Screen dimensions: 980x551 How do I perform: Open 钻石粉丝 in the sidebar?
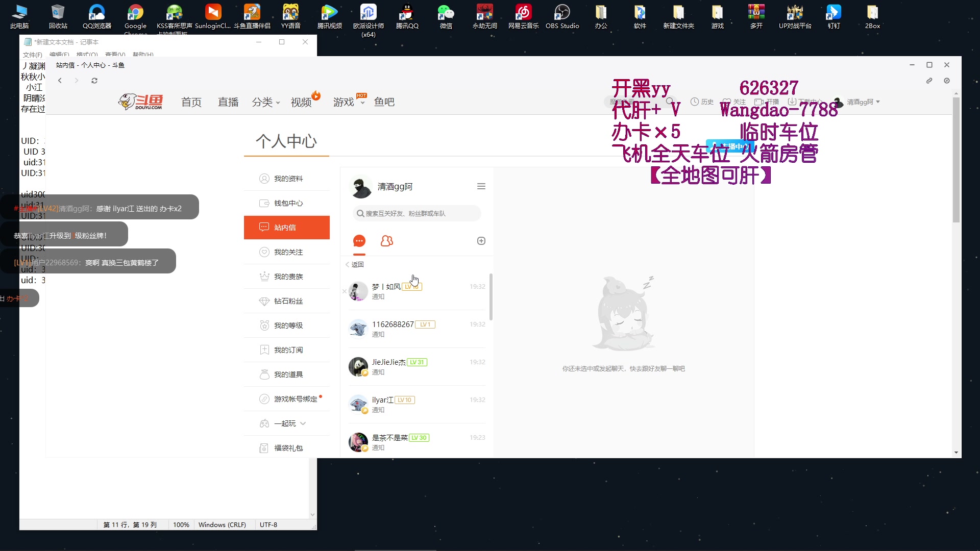[287, 301]
